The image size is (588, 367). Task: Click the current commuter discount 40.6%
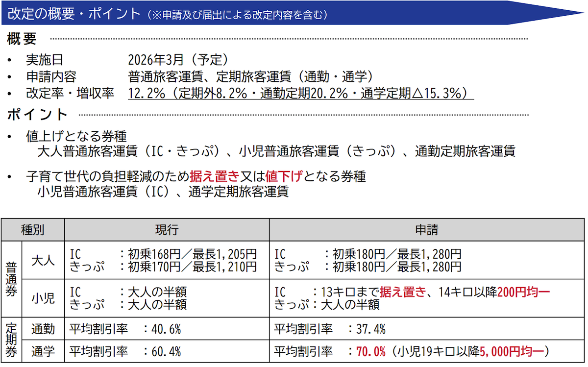coord(166,329)
